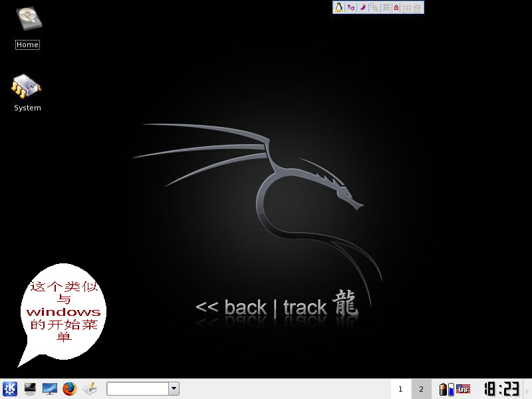
Task: Switch to virtual desktop 1
Action: pyautogui.click(x=400, y=389)
